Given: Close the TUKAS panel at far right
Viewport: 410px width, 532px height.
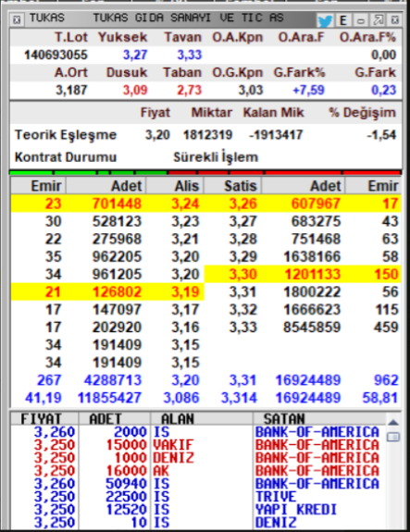Looking at the screenshot, I should tap(394, 20).
